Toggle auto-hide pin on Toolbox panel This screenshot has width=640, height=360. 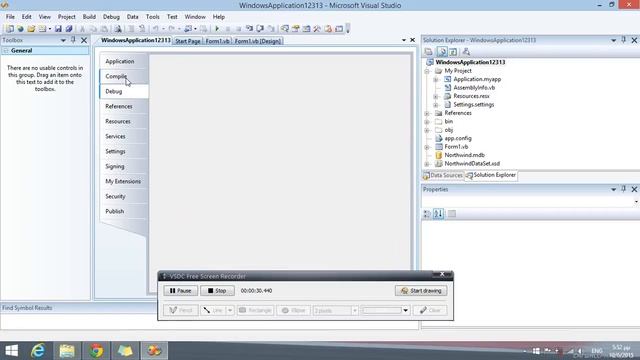[x=73, y=40]
